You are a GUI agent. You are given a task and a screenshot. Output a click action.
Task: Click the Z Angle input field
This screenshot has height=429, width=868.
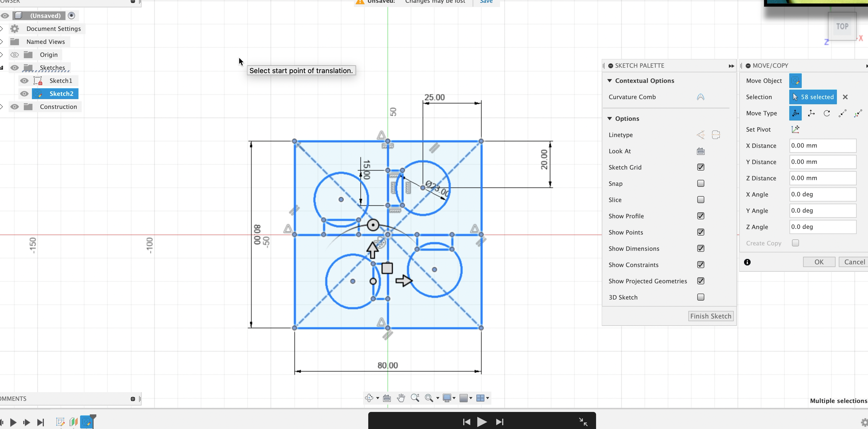tap(823, 227)
